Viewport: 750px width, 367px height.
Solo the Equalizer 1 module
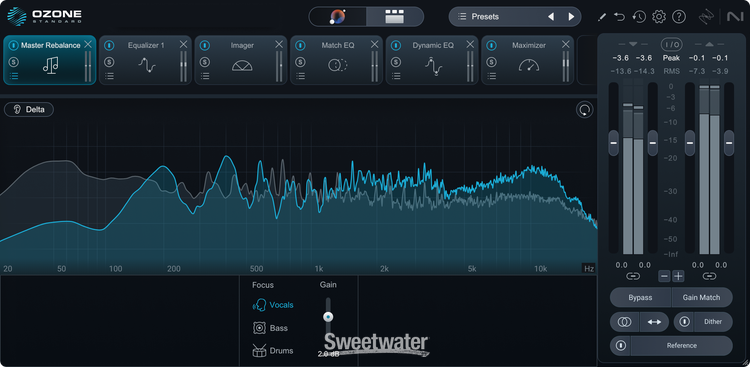(x=110, y=62)
